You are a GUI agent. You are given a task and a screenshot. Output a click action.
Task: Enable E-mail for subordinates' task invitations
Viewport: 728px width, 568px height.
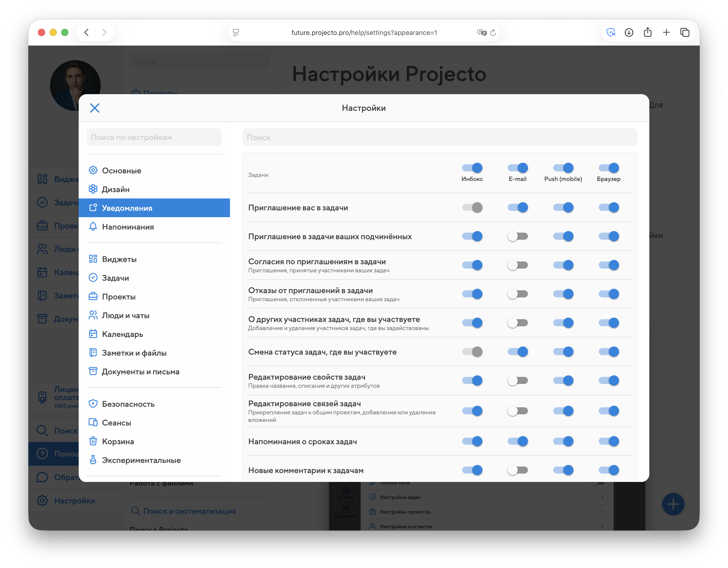pyautogui.click(x=517, y=236)
